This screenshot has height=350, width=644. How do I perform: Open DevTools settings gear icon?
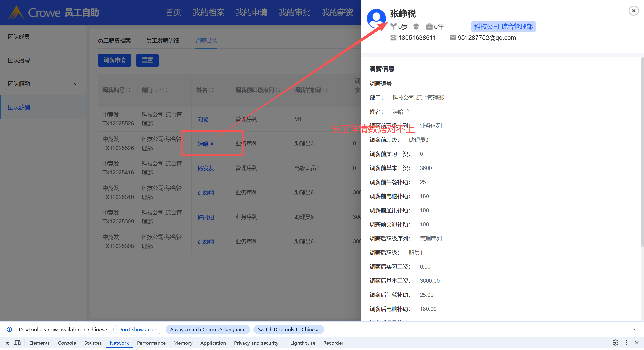[615, 342]
